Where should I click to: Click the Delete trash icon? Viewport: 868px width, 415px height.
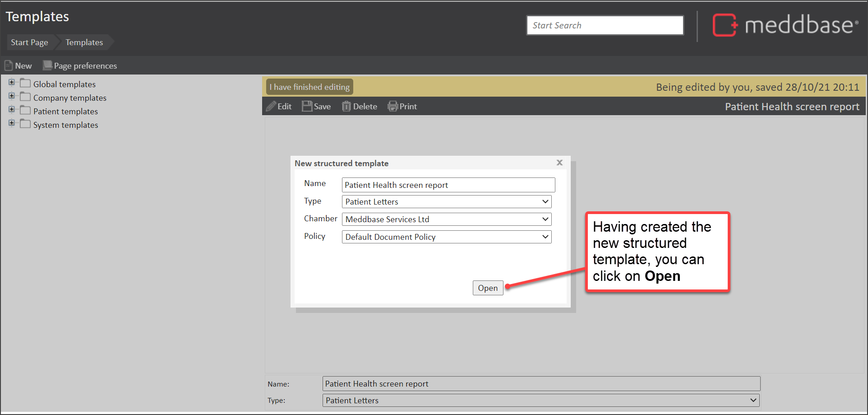click(346, 107)
